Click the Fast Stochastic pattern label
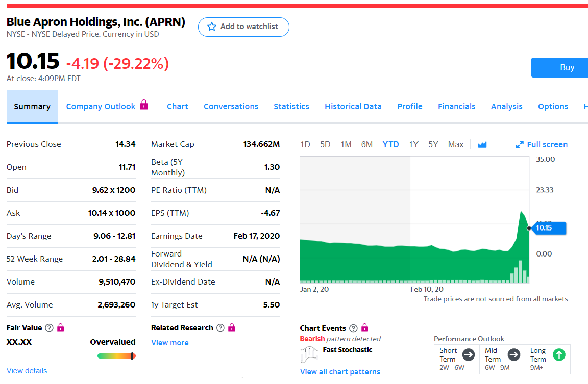The width and height of the screenshot is (588, 384). click(348, 350)
